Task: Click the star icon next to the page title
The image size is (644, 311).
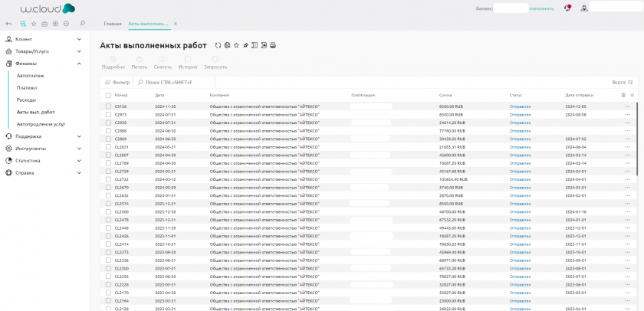Action: coord(236,46)
